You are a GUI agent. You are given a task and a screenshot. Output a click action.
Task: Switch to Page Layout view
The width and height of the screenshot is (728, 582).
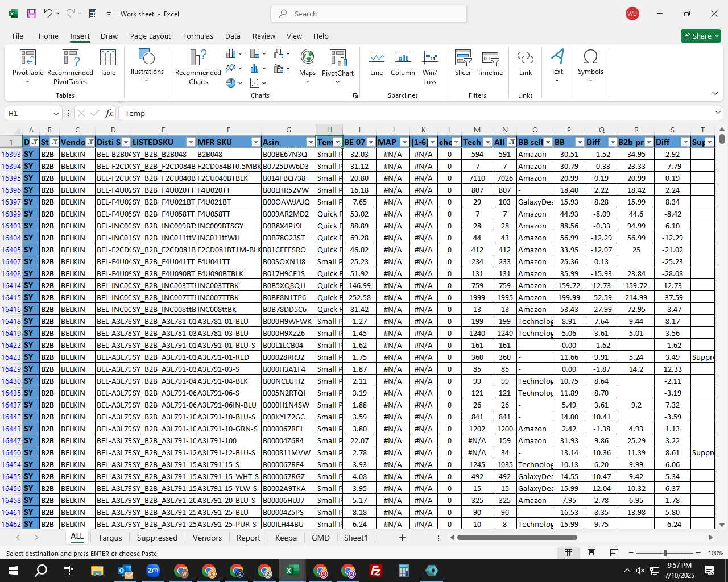(x=591, y=553)
